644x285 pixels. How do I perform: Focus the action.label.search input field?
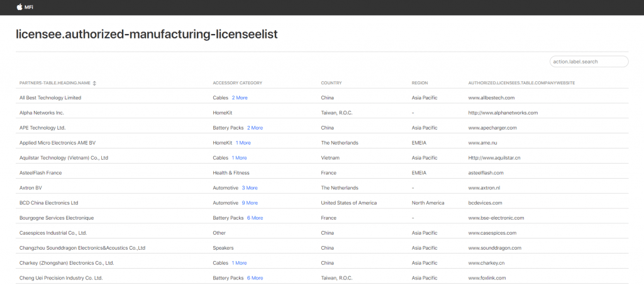pos(588,62)
